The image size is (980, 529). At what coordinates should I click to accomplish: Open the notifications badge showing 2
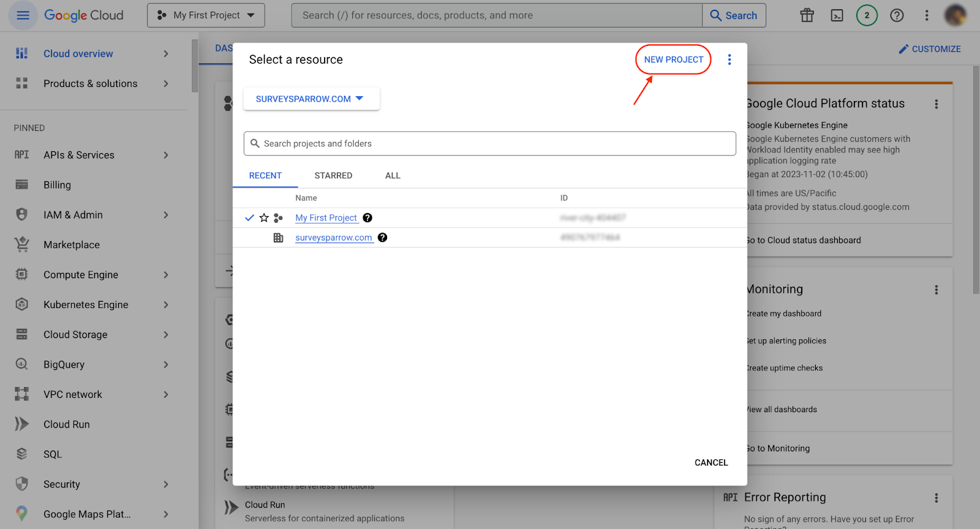867,15
